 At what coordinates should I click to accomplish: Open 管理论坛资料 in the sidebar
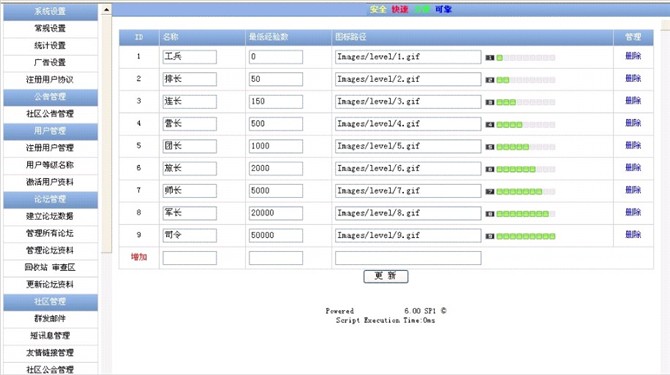(x=50, y=250)
